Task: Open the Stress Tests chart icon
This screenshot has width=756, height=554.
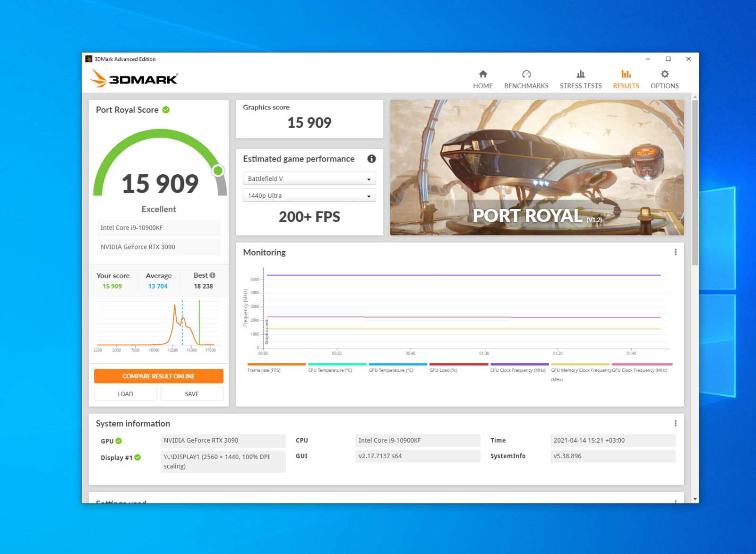Action: (x=581, y=74)
